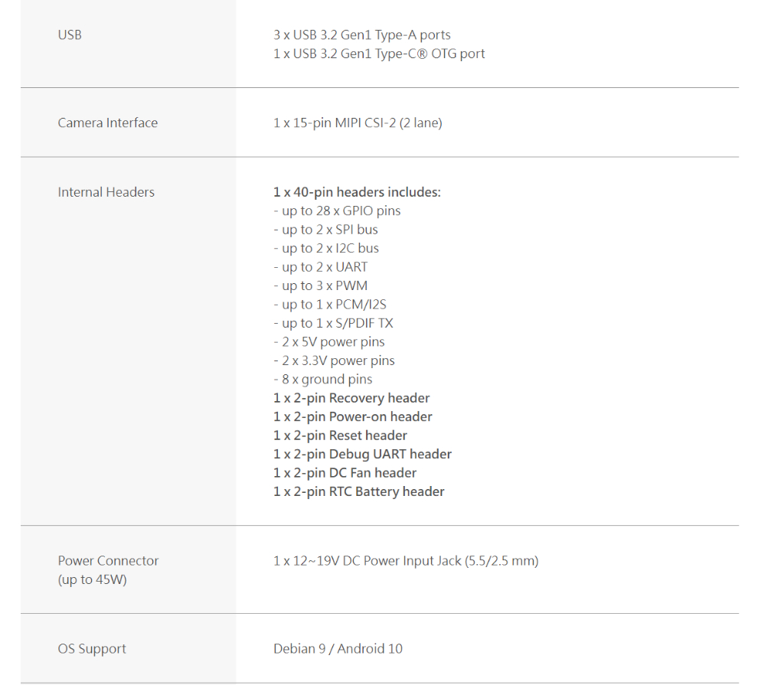The height and width of the screenshot is (685, 784).
Task: Click the USB Type-C OTG port line
Action: point(379,54)
